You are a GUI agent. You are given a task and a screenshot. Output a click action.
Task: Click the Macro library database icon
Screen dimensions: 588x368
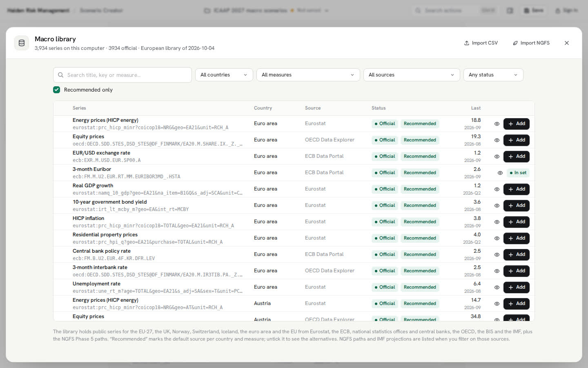click(x=22, y=43)
